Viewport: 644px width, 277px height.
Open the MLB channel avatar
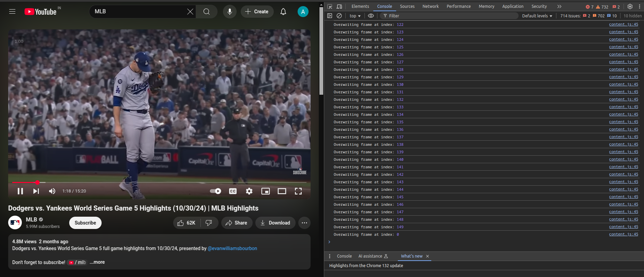tap(15, 223)
